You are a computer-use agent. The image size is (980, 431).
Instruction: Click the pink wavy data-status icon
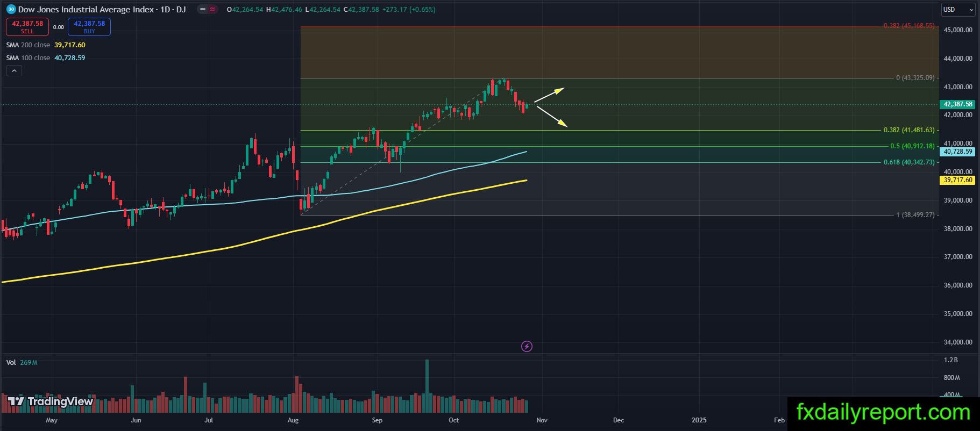point(212,10)
